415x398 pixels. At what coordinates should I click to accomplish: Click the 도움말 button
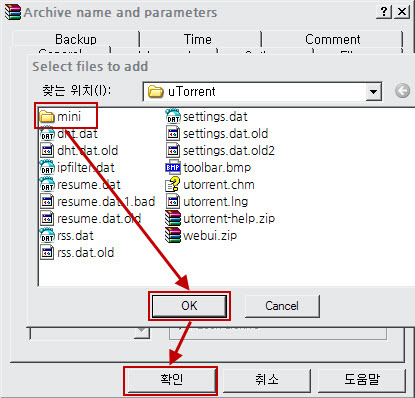click(x=362, y=380)
